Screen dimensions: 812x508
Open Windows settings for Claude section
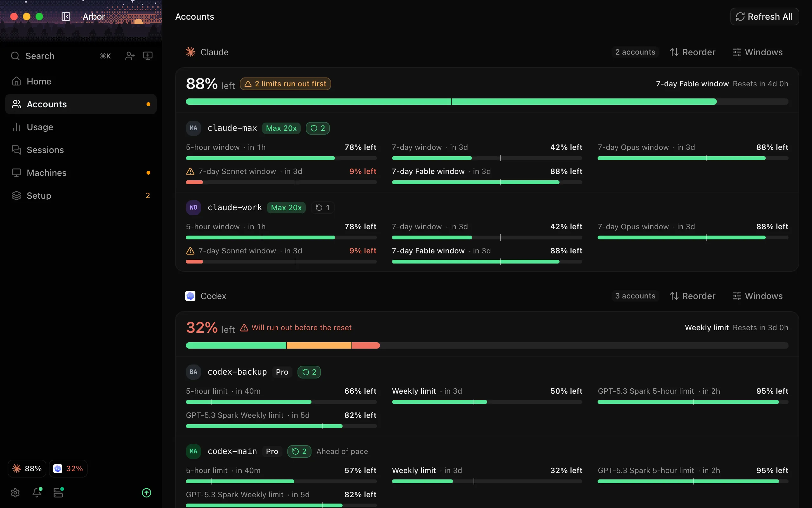click(758, 52)
